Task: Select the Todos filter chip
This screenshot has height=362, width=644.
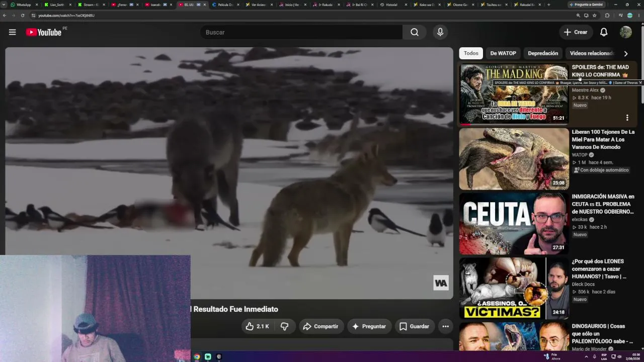Action: pos(471,53)
